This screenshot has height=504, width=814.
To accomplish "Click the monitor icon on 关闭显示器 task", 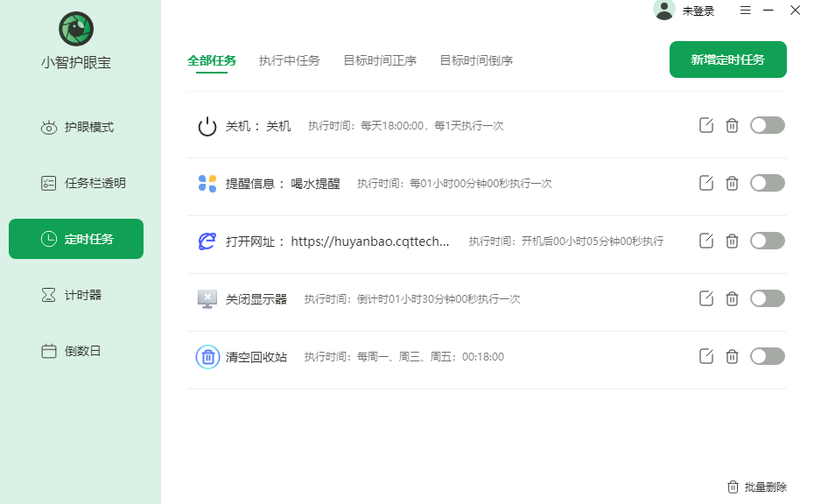I will [207, 298].
